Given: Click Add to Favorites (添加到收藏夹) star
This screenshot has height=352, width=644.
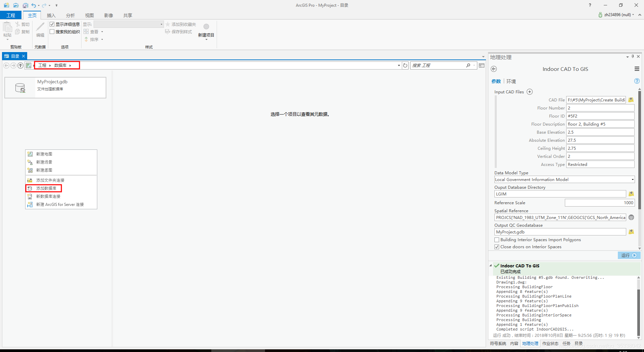Looking at the screenshot, I should (168, 24).
